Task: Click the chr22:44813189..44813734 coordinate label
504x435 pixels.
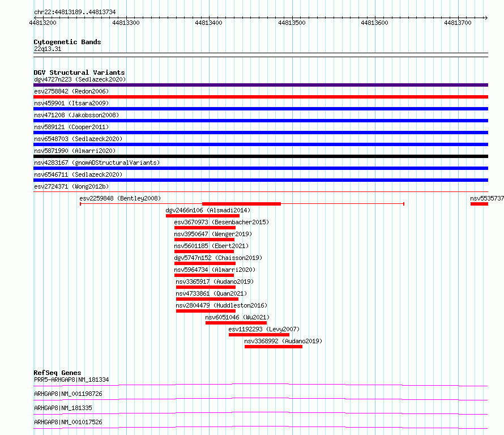Action: pos(75,12)
